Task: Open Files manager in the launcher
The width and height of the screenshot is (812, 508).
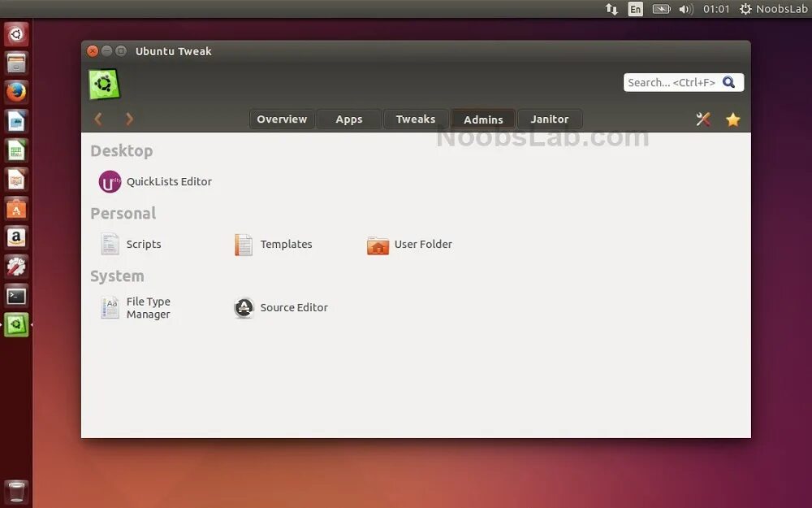Action: click(16, 63)
